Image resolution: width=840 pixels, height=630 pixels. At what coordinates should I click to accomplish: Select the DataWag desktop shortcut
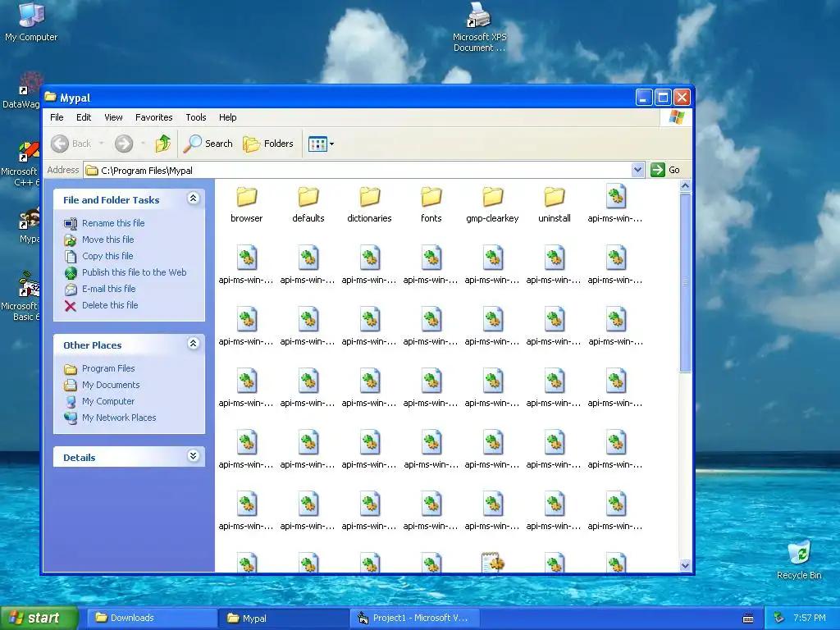tap(21, 91)
